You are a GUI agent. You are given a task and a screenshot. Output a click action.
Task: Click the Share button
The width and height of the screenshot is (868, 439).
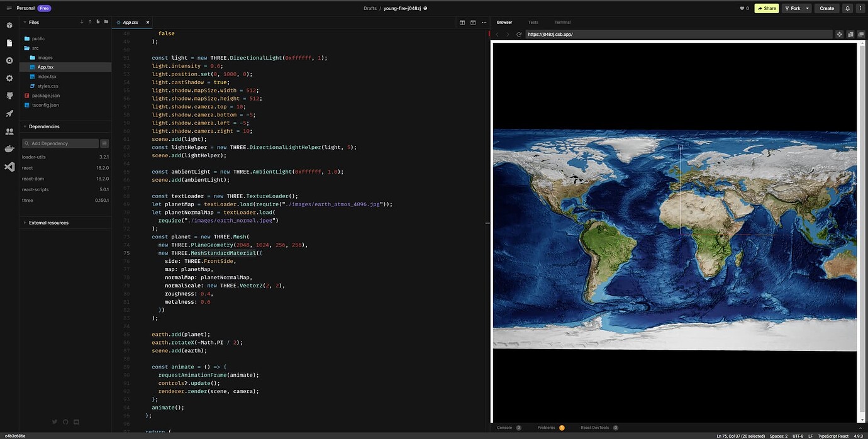point(766,8)
